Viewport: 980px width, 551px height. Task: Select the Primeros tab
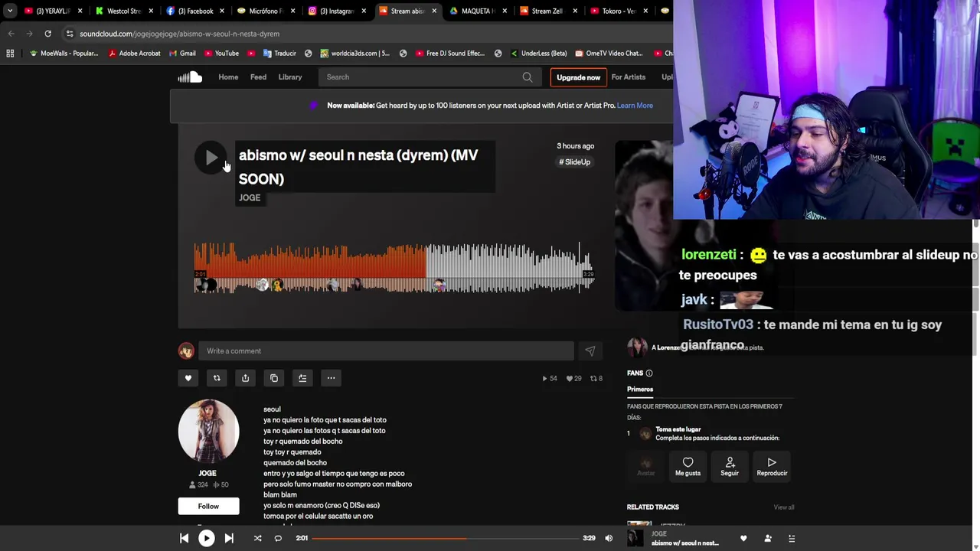click(640, 389)
